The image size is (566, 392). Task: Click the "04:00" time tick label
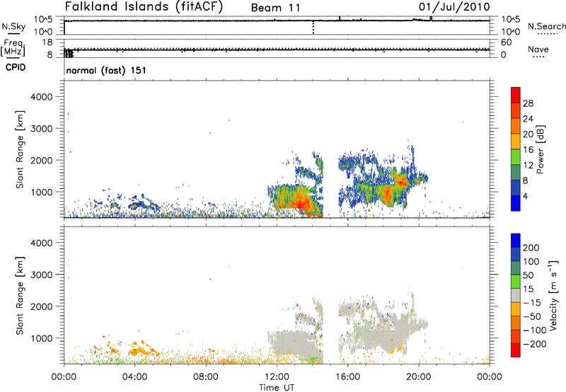click(134, 377)
